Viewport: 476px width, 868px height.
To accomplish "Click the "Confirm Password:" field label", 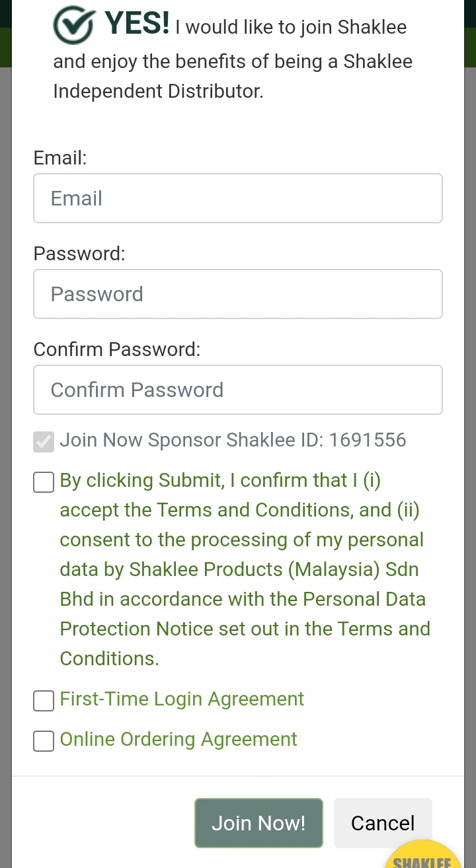I will point(117,349).
